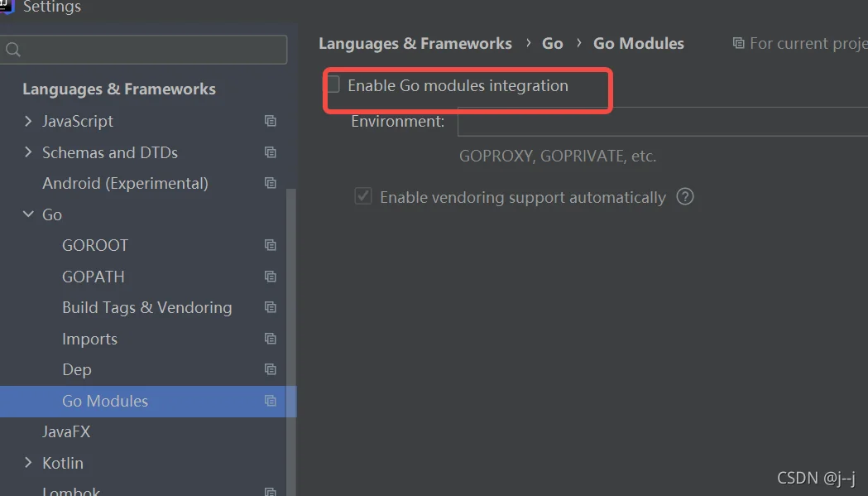Click the project-level icon next to GOPATH
This screenshot has height=496, width=868.
click(x=270, y=277)
